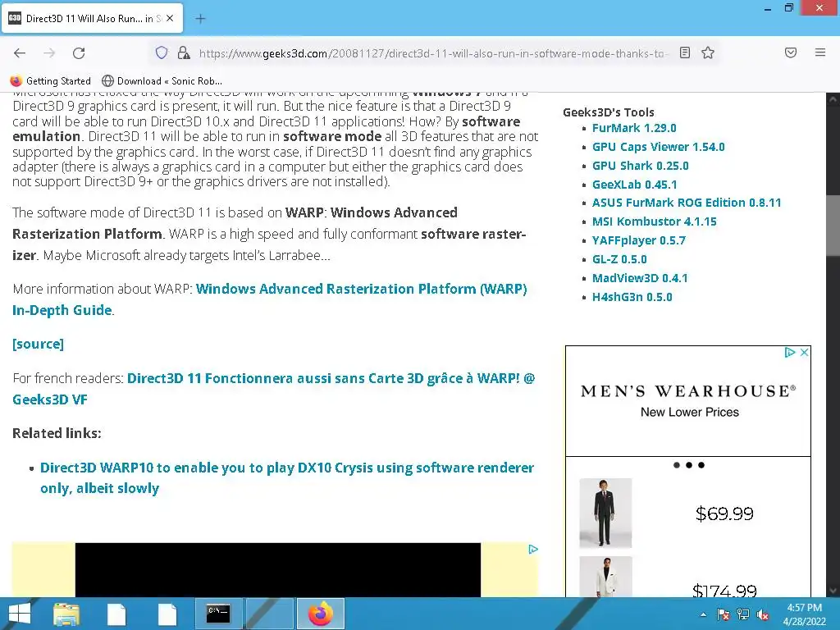Select the Direct3D 11 Will Also Run tab
This screenshot has width=840, height=630.
coord(92,18)
